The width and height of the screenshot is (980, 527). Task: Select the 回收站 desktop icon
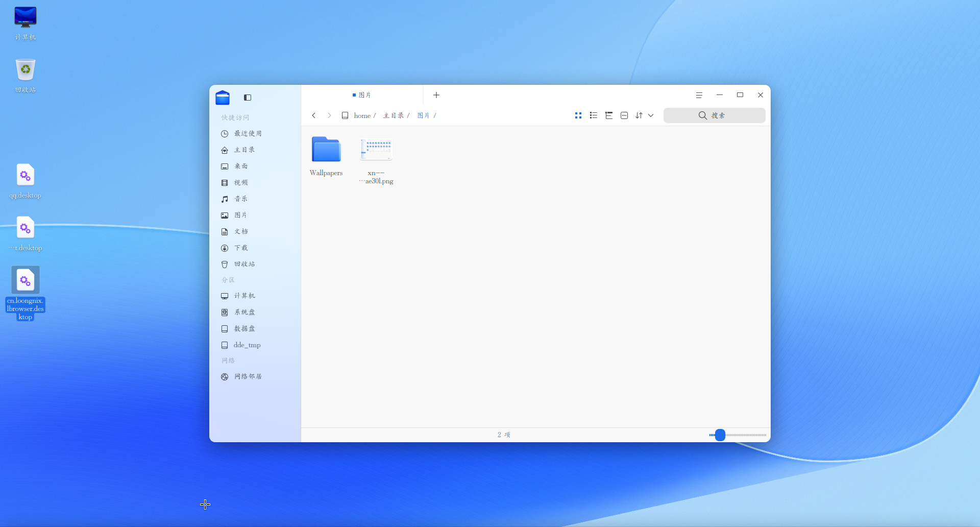[x=25, y=76]
